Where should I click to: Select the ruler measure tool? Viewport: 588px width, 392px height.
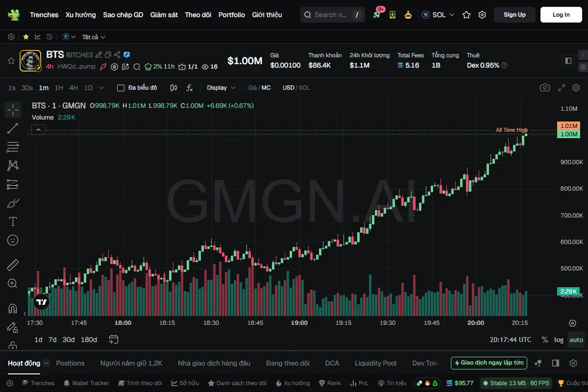[x=13, y=265]
